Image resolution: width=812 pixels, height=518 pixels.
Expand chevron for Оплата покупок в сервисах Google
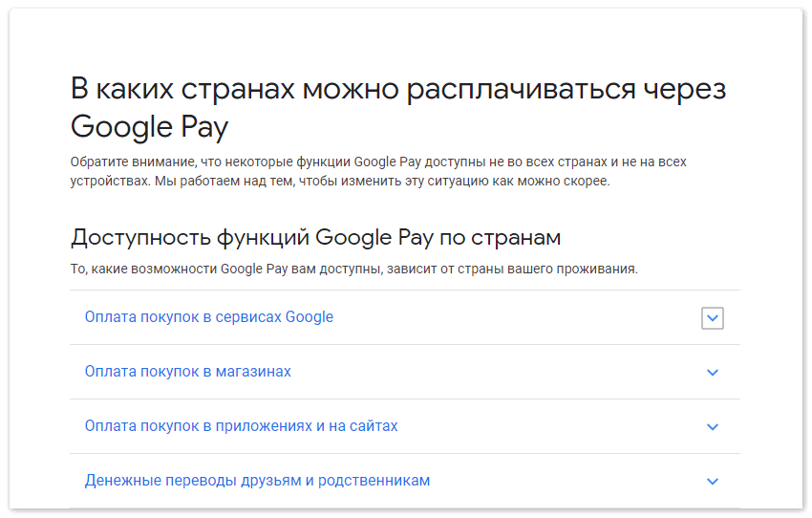(x=713, y=318)
